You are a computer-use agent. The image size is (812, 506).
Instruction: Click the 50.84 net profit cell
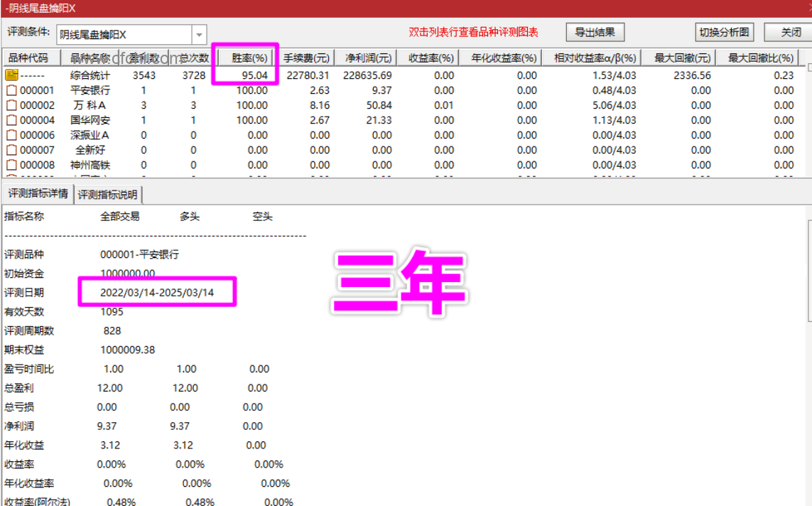pyautogui.click(x=379, y=106)
